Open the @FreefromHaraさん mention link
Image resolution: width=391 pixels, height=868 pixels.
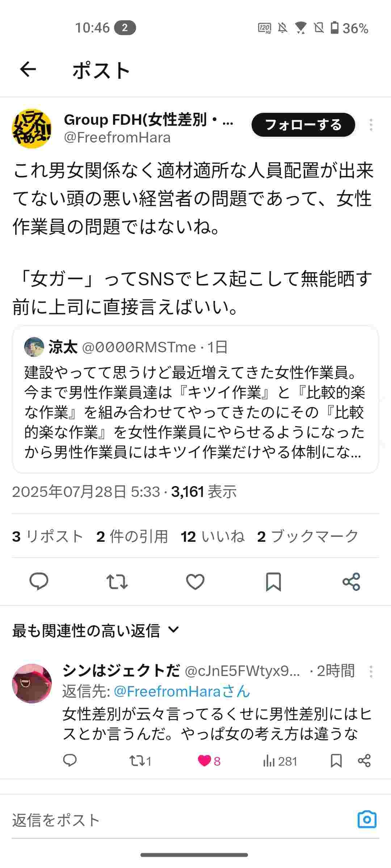(182, 692)
